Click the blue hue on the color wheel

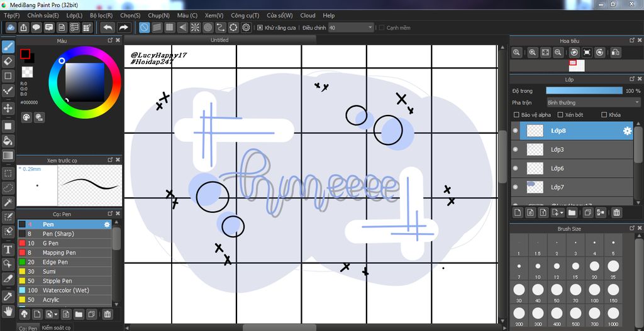tap(62, 61)
